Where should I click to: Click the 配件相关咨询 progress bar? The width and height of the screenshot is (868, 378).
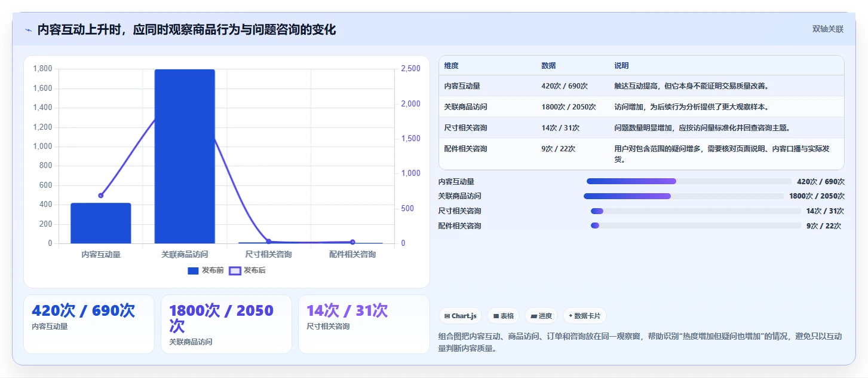[x=696, y=225]
